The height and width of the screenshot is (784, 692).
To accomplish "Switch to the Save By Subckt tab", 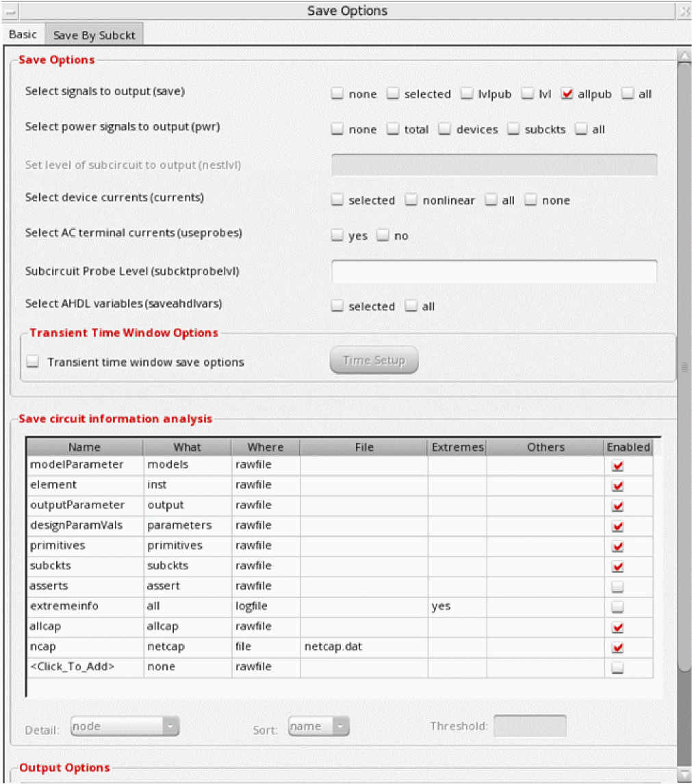I will click(94, 36).
